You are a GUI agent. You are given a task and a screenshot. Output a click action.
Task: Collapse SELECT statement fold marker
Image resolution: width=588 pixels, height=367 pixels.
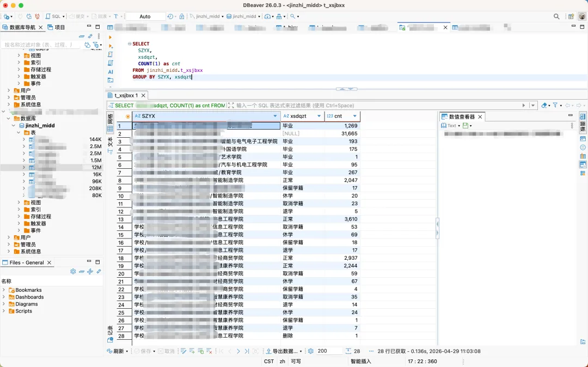(x=130, y=44)
